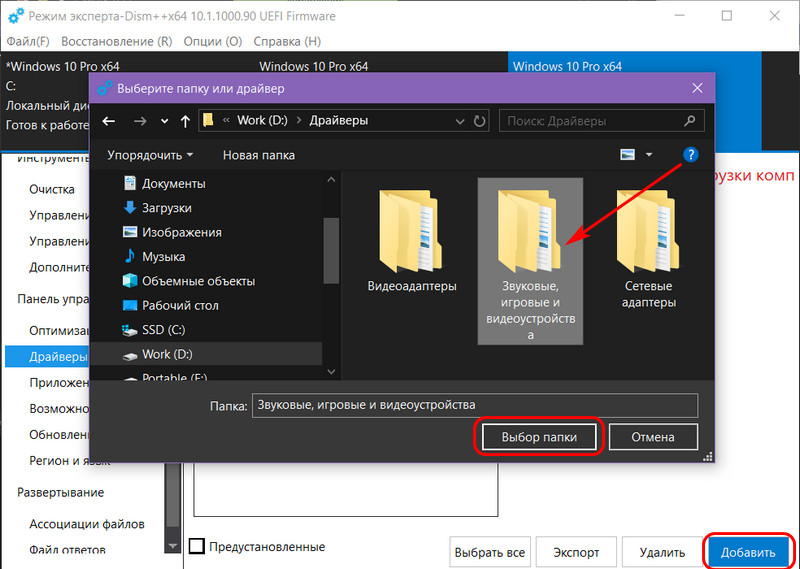Click the Загрузки blue arrow icon

pos(130,208)
